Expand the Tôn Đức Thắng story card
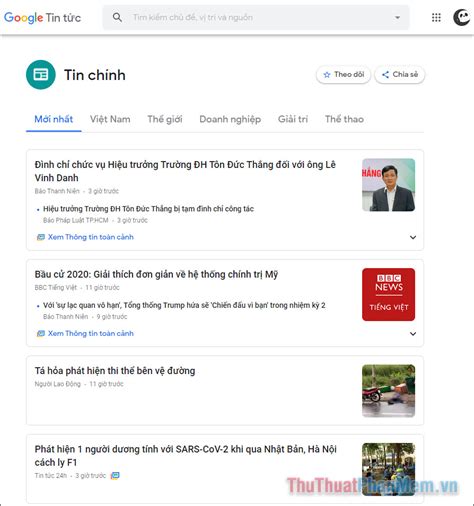This screenshot has height=506, width=474. tap(413, 237)
